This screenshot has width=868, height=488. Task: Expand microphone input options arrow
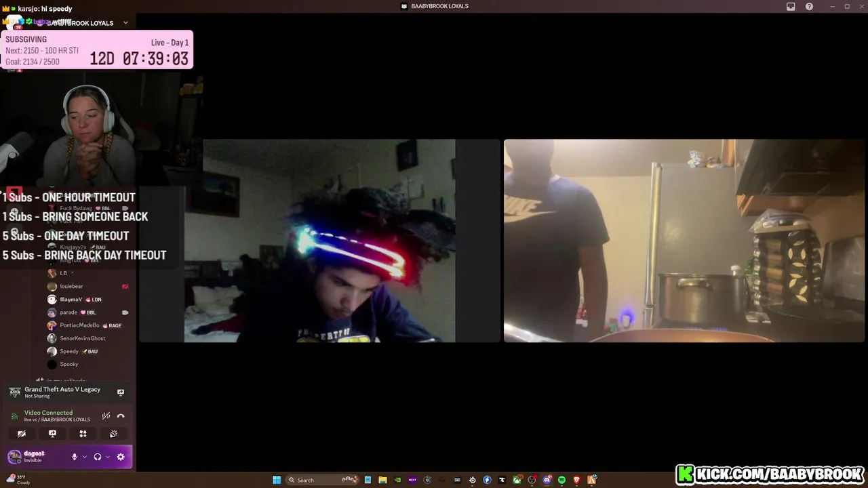[x=84, y=457]
